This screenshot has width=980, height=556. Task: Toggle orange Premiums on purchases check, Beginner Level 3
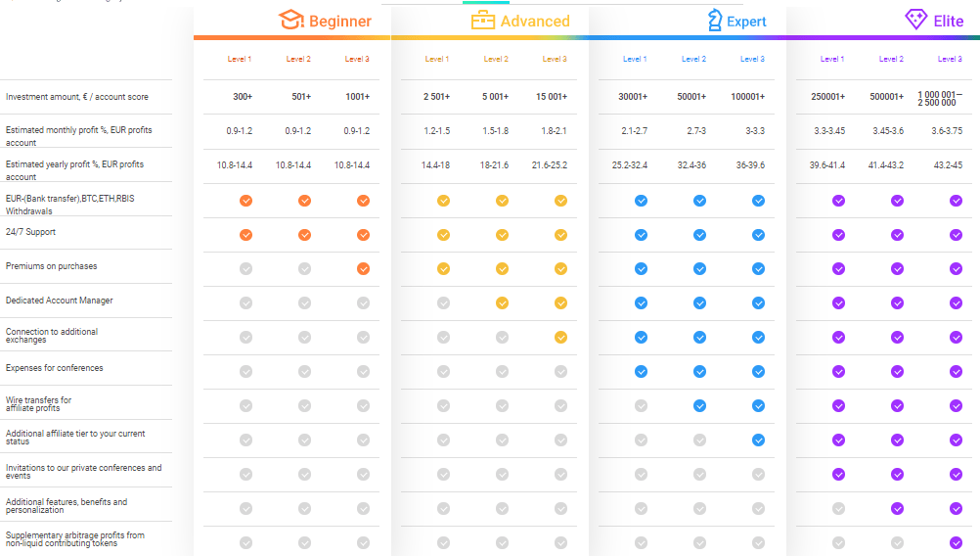coord(363,269)
